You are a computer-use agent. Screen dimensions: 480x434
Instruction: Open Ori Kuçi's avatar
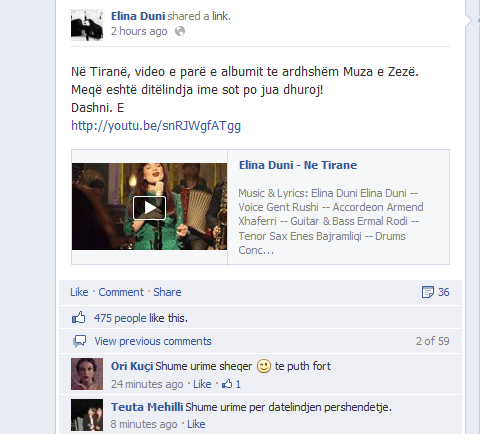[87, 374]
